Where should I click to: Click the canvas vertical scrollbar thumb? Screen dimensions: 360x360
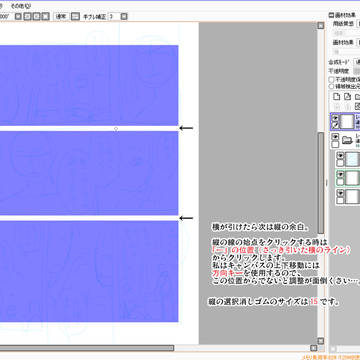pos(320,183)
